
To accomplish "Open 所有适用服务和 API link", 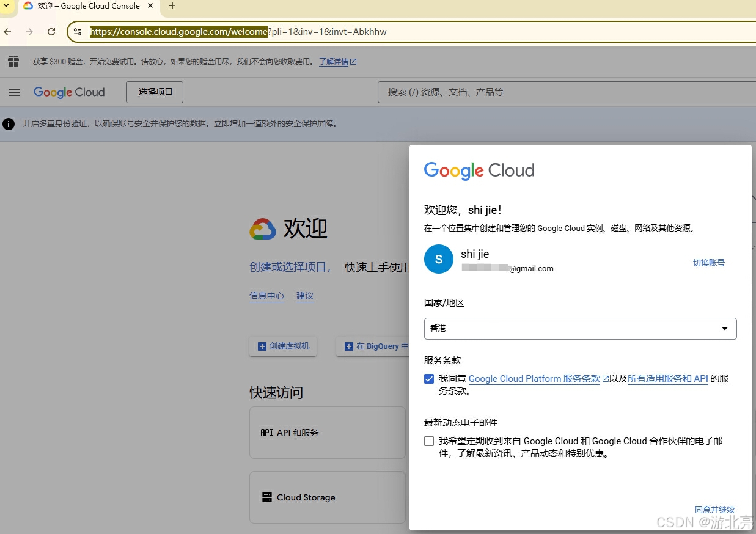I will tap(668, 379).
